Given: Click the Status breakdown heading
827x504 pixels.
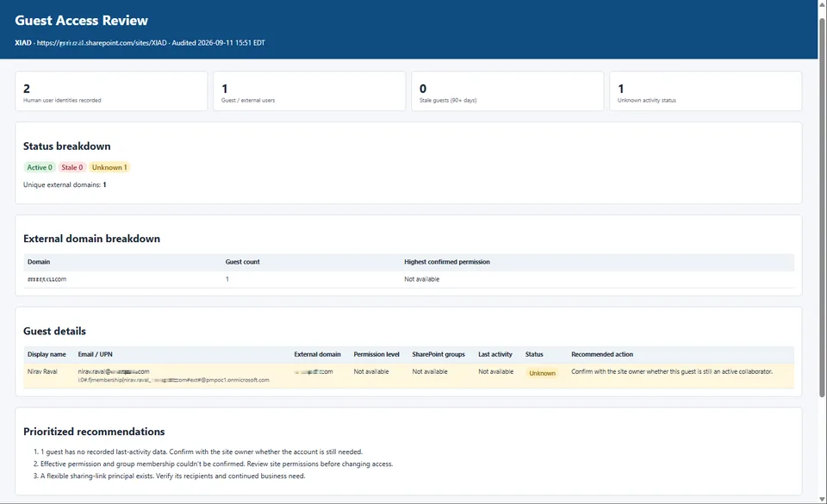Looking at the screenshot, I should (67, 146).
